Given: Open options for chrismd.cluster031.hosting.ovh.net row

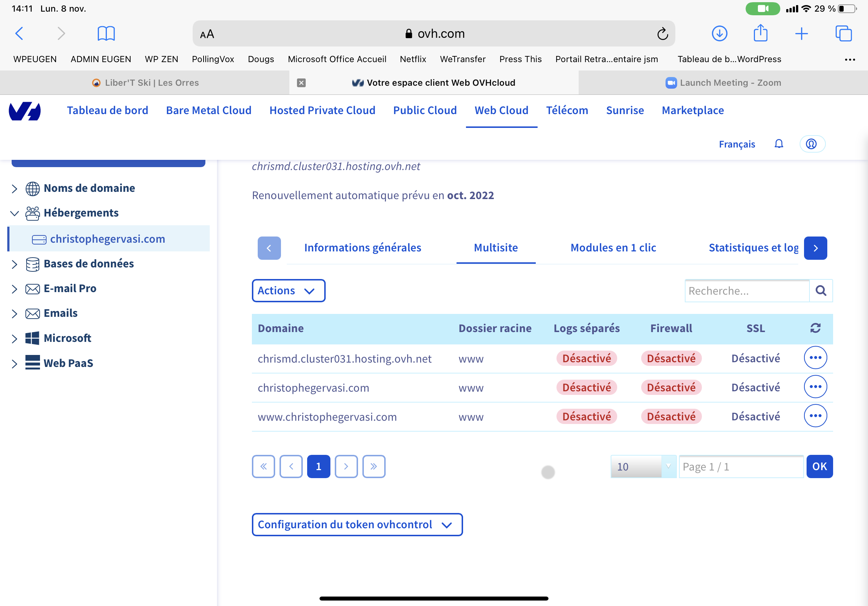Looking at the screenshot, I should (x=815, y=357).
